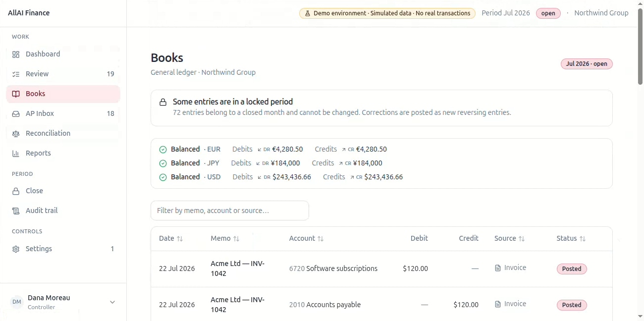This screenshot has width=644, height=321.
Task: Click the AllAI Finance logo text
Action: [29, 13]
